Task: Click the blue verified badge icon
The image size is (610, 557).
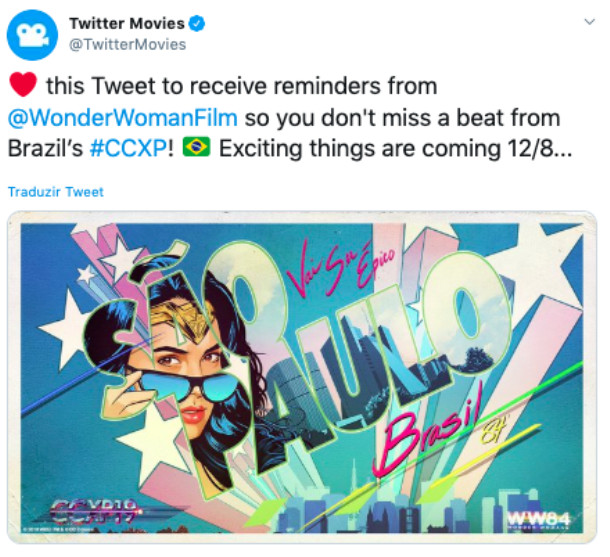Action: tap(197, 24)
